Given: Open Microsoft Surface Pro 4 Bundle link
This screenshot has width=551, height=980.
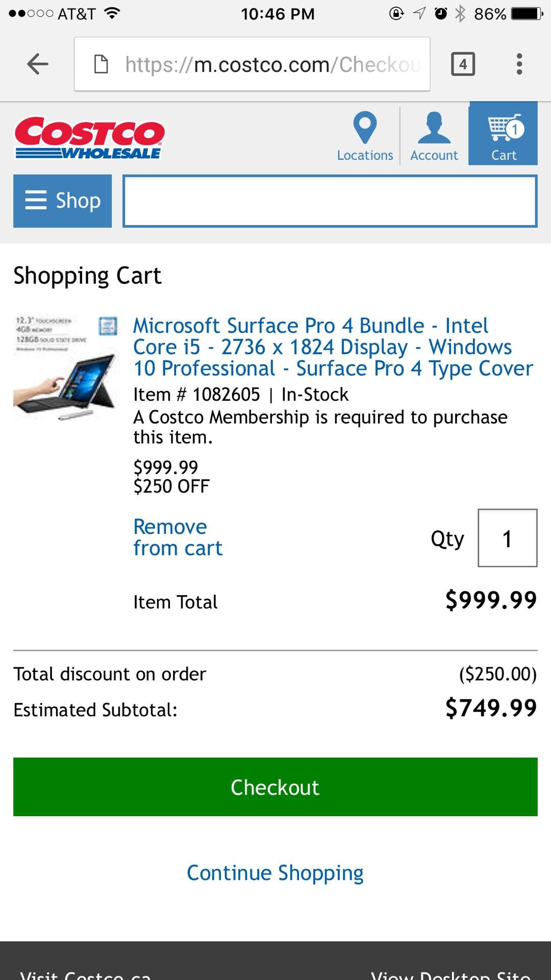Looking at the screenshot, I should pyautogui.click(x=333, y=347).
